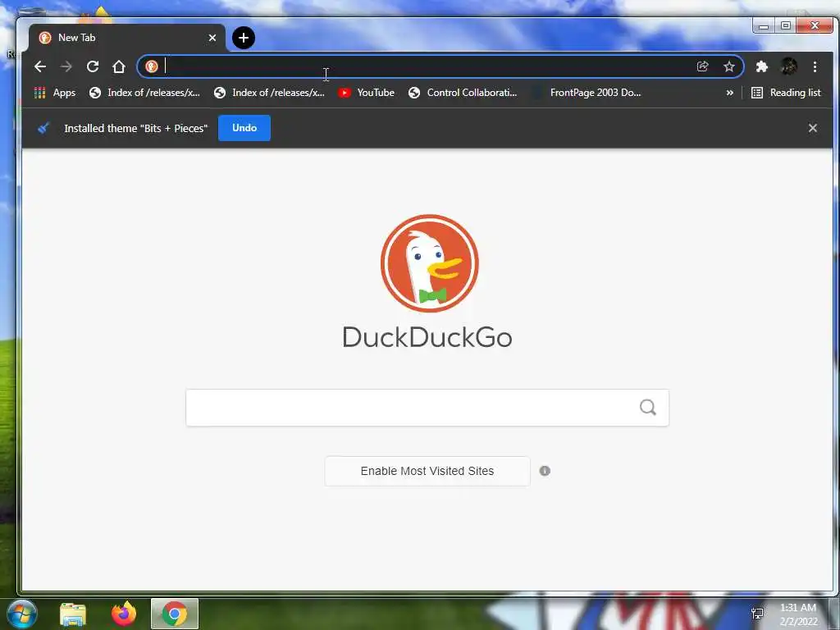The image size is (840, 630).
Task: Open the Extensions puzzle piece menu
Action: click(761, 66)
